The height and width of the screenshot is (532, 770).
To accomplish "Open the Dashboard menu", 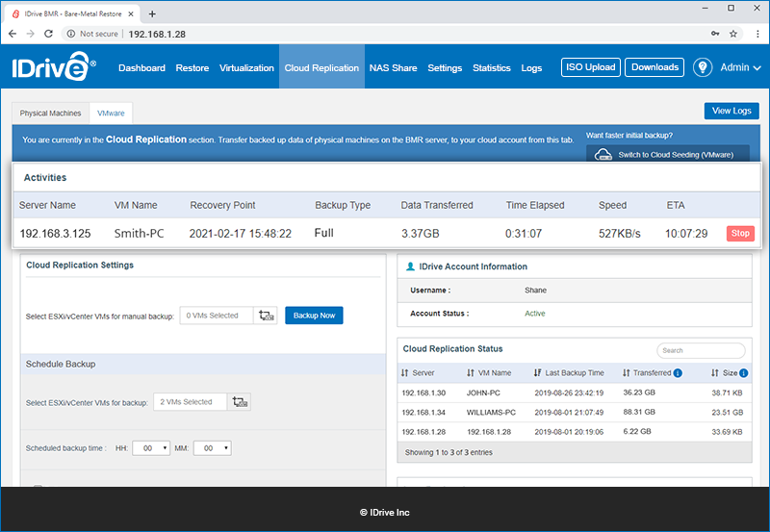I will click(141, 67).
